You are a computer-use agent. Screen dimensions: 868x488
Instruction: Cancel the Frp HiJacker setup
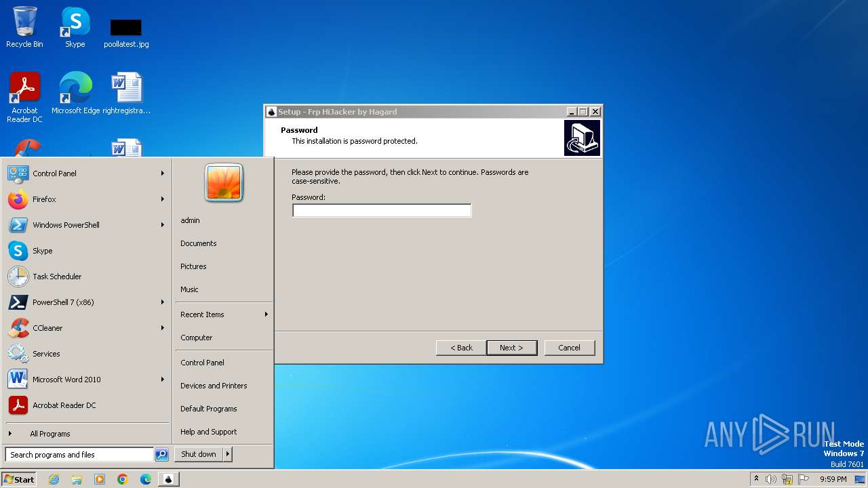(570, 348)
